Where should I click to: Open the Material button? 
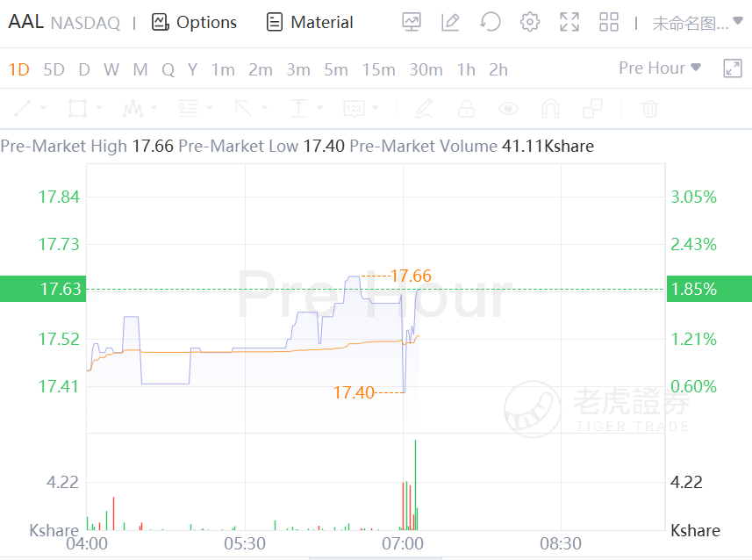point(310,22)
